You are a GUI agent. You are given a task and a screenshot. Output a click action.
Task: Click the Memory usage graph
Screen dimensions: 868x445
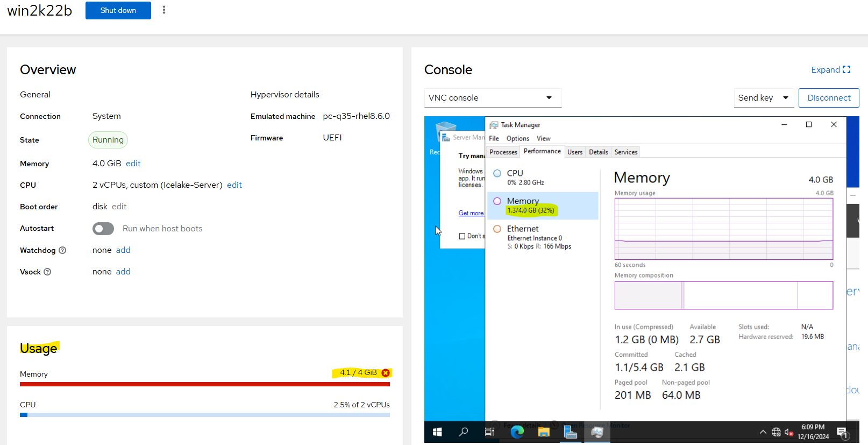[724, 229]
